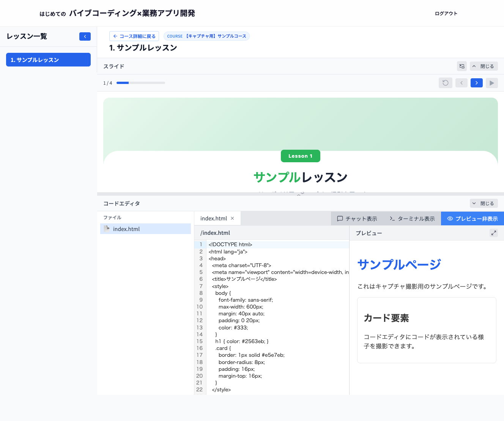Select the slide layout swap icon
The width and height of the screenshot is (504, 421).
(x=461, y=66)
